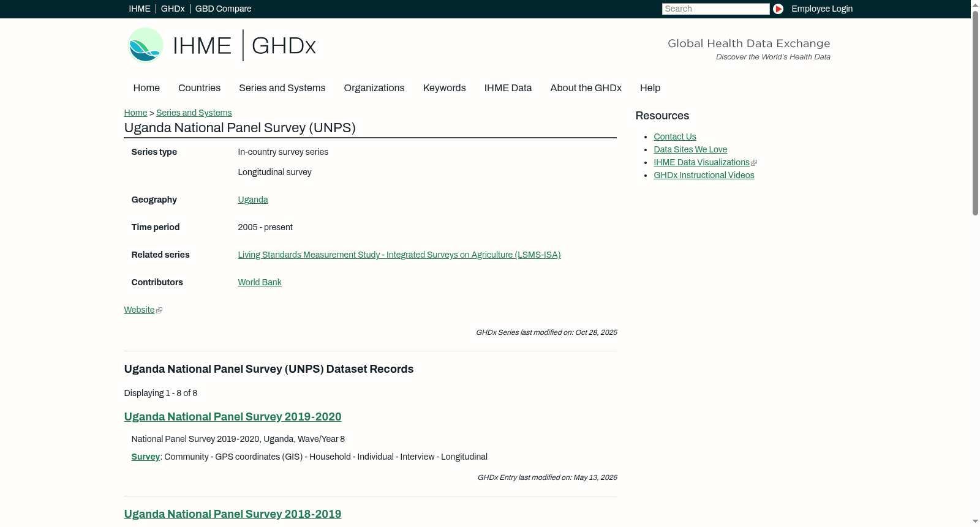
Task: Open GBD Compare in top bar
Action: tap(223, 9)
